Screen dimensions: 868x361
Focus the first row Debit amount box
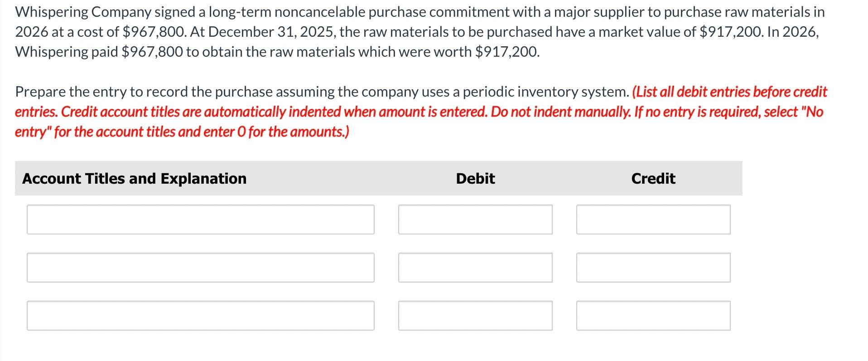point(475,220)
